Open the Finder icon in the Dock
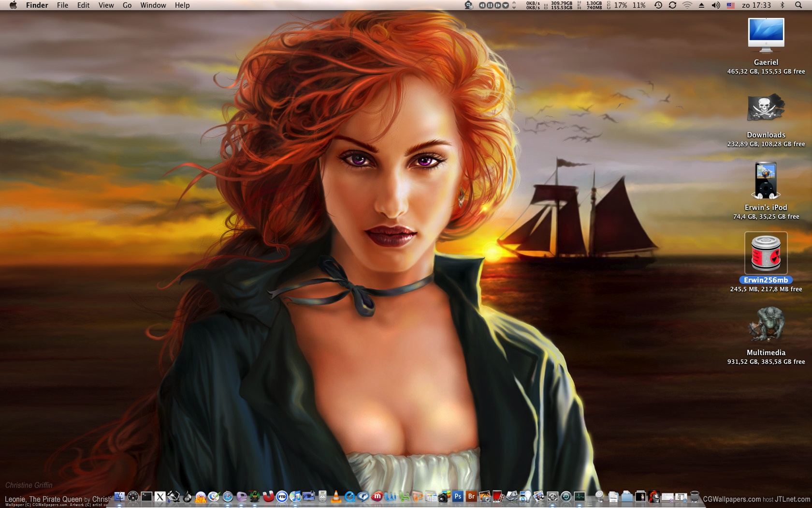Viewport: 812px width, 508px height. click(119, 497)
